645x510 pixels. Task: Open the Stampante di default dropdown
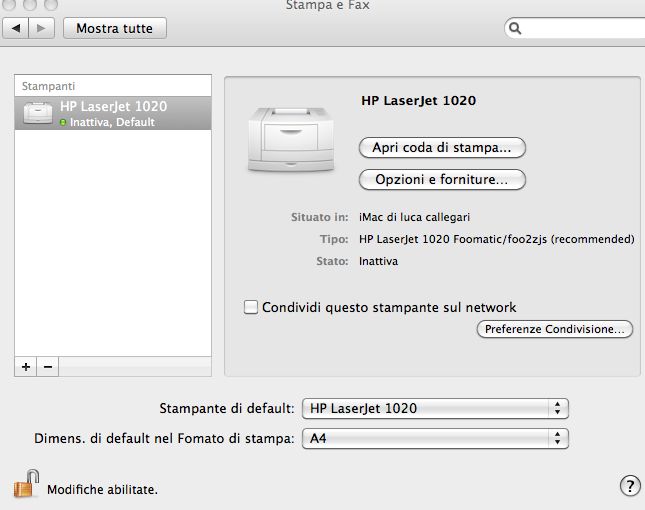click(x=435, y=408)
